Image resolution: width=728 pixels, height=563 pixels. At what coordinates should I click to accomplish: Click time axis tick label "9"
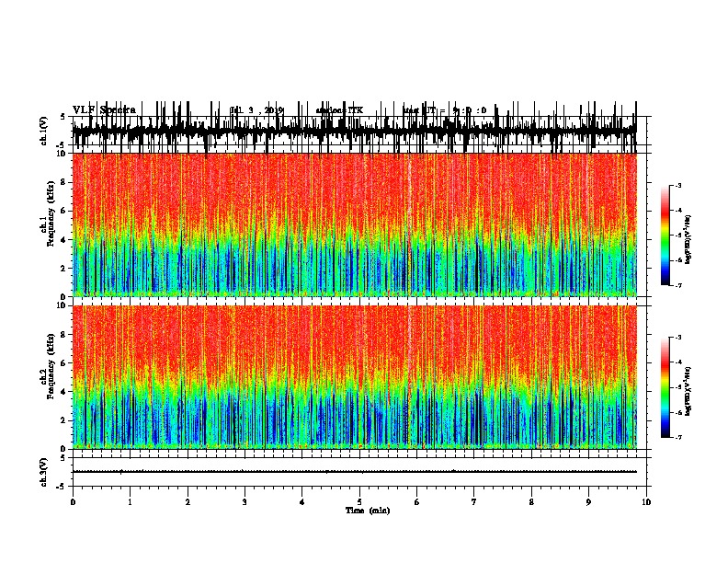[x=588, y=502]
